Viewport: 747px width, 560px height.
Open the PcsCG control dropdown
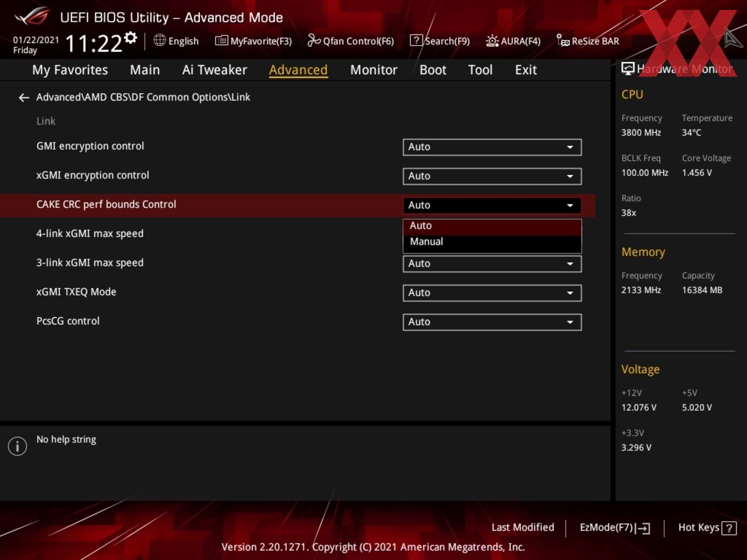click(492, 322)
